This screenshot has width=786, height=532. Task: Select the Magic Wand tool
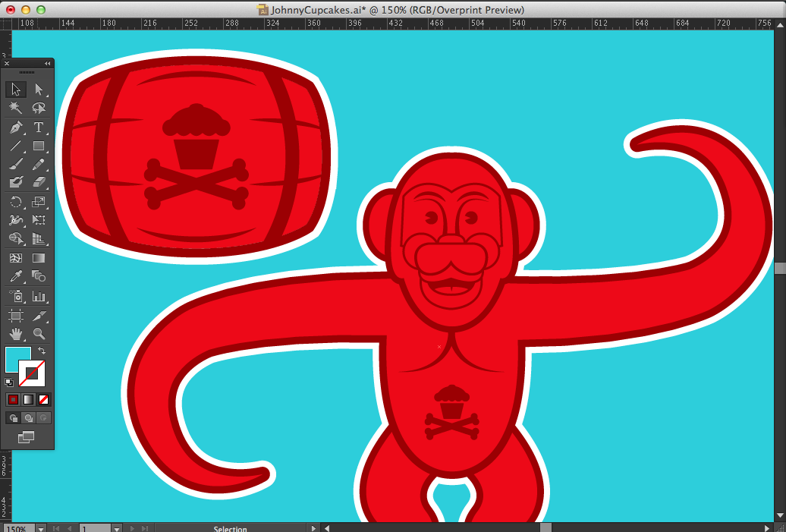(x=15, y=108)
